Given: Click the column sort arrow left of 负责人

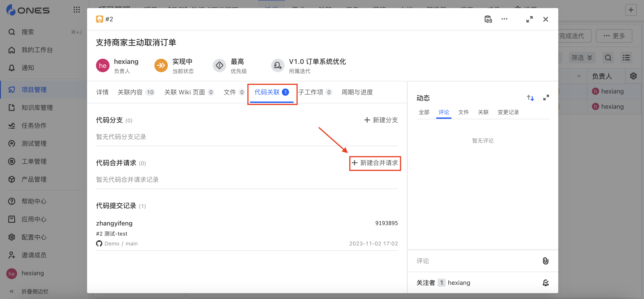Looking at the screenshot, I should click(x=579, y=76).
